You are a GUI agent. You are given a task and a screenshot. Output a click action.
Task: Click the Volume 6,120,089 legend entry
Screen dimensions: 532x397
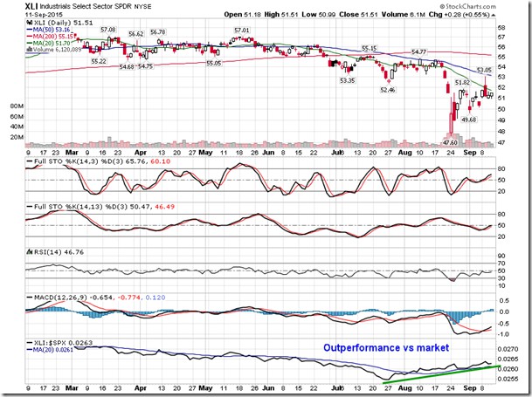(56, 49)
